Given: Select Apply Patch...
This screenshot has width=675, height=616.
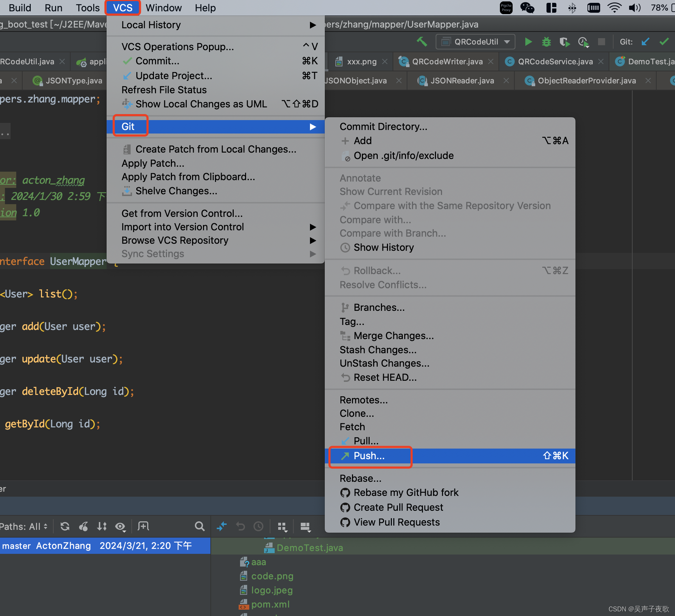Looking at the screenshot, I should point(215,163).
